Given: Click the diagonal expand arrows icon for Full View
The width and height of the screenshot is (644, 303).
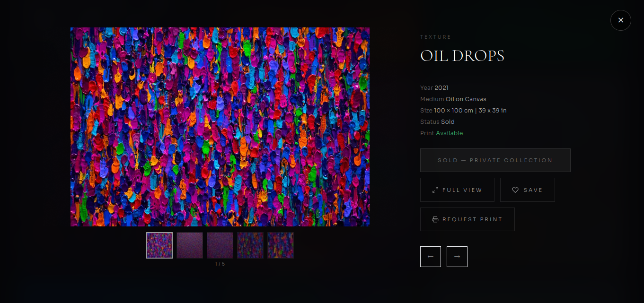Looking at the screenshot, I should pos(436,190).
